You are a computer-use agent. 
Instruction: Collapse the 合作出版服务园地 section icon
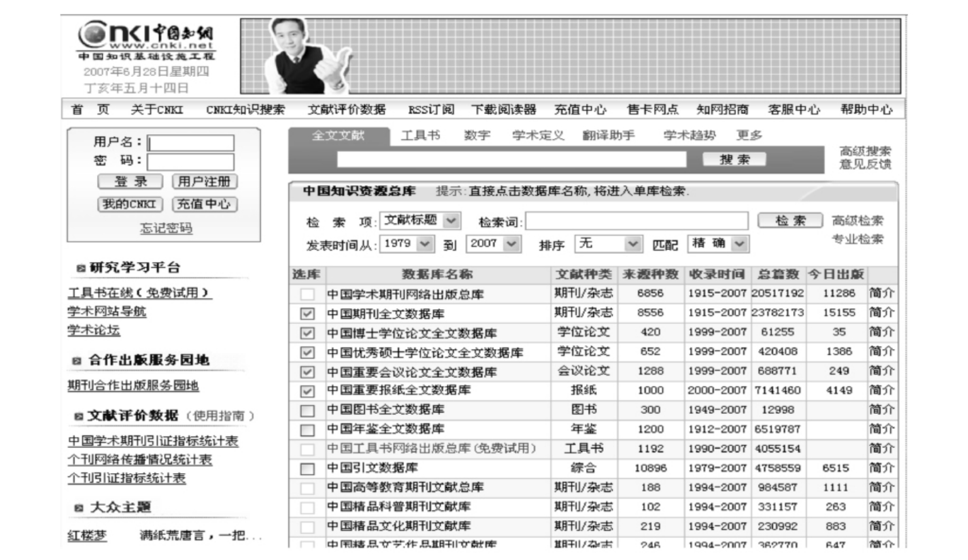coord(76,361)
